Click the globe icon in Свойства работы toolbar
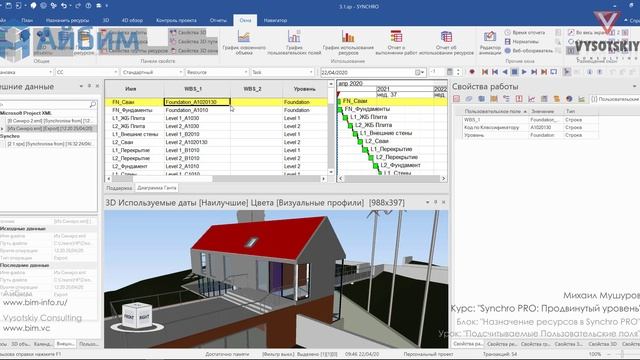The height and width of the screenshot is (360, 640). coord(569,99)
